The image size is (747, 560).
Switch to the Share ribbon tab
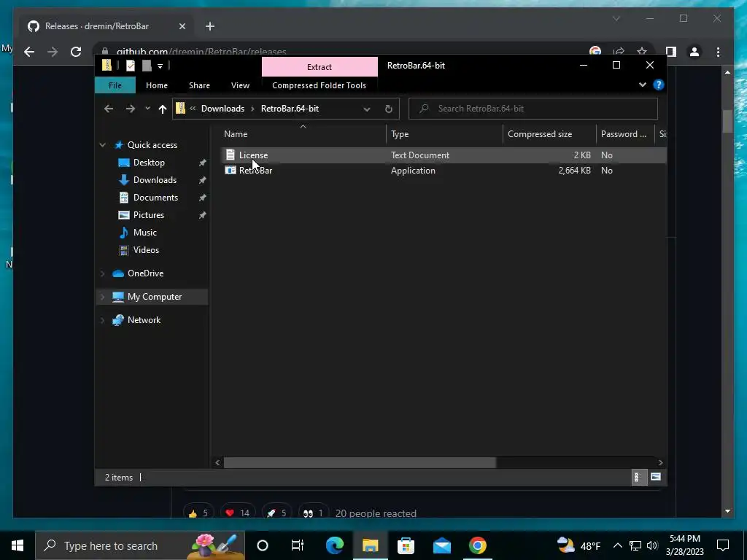point(199,85)
